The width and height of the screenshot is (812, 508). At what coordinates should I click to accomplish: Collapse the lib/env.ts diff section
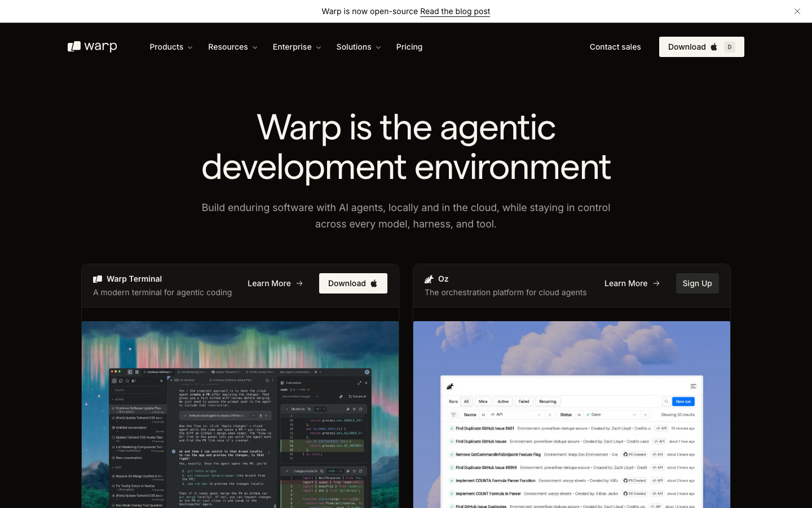point(286,409)
